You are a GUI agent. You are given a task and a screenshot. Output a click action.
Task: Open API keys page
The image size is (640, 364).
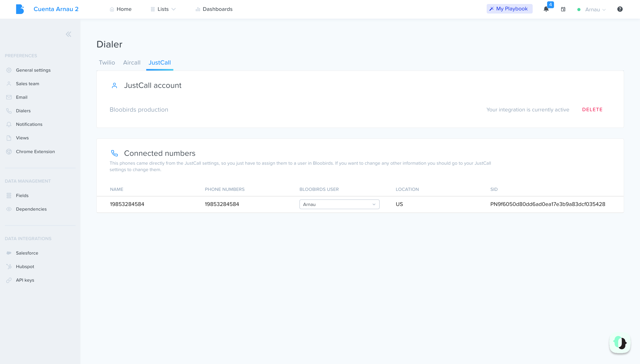25,280
